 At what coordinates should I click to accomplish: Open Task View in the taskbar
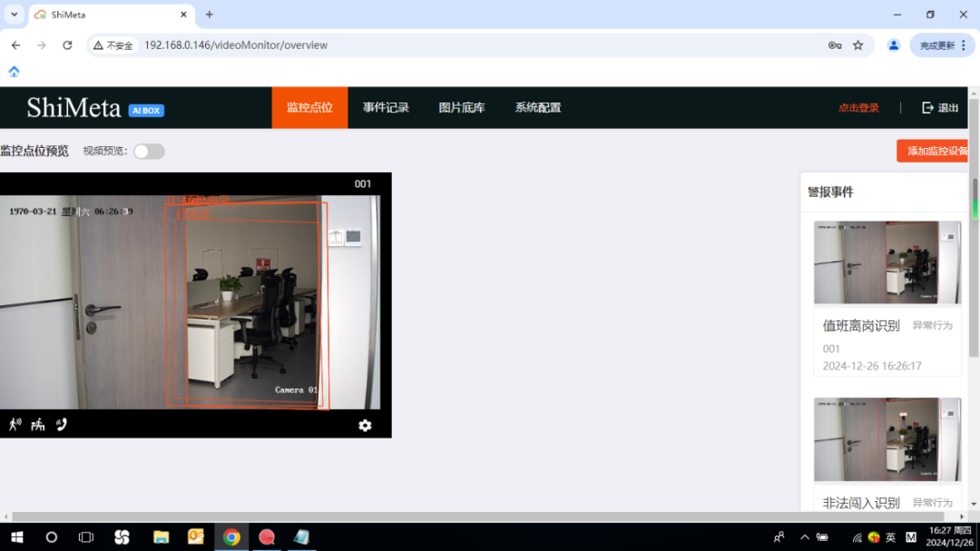(x=86, y=537)
